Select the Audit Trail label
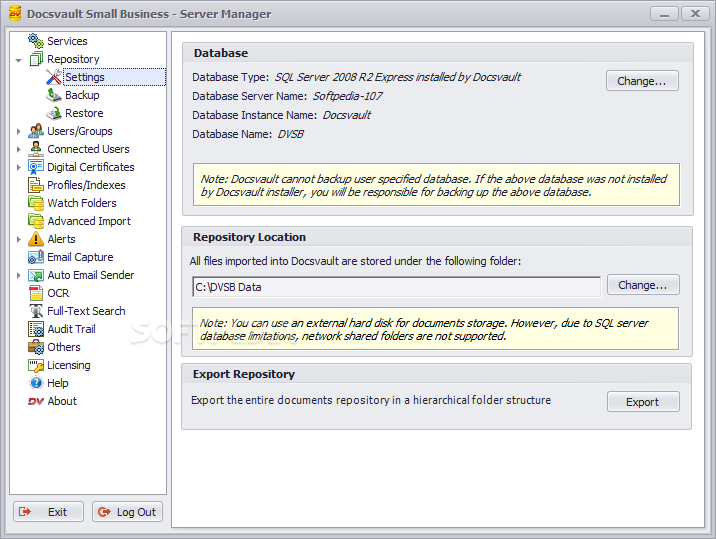The image size is (716, 539). (71, 329)
